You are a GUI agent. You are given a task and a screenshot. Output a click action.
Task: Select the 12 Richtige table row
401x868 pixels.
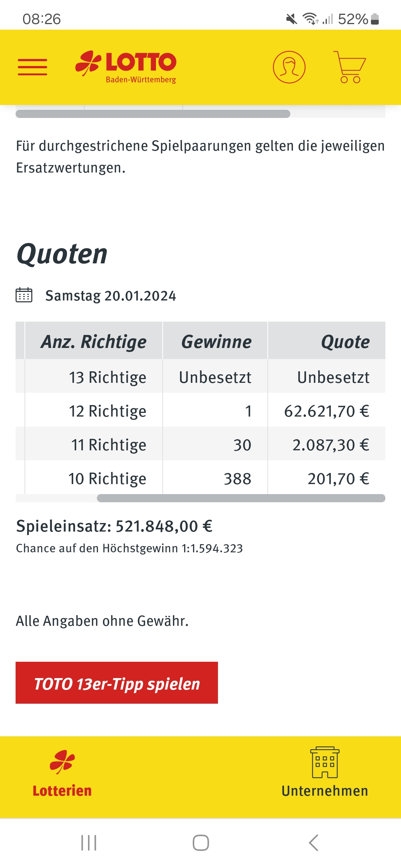point(200,410)
